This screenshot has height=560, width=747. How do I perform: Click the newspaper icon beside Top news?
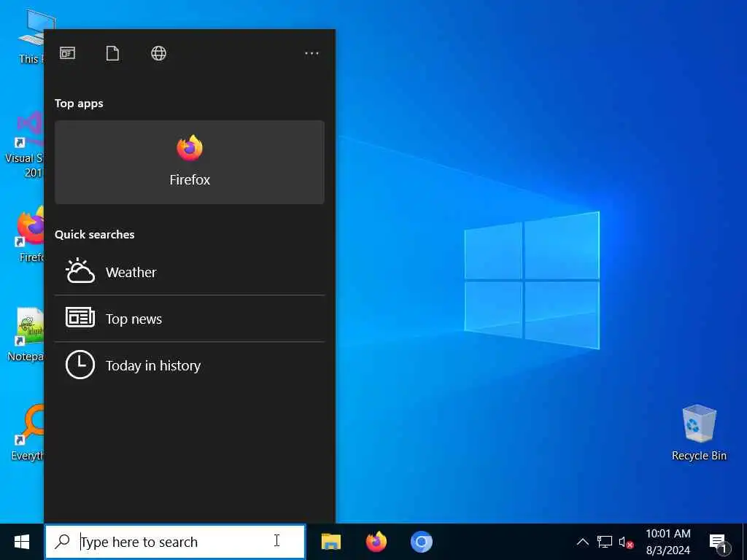point(80,318)
